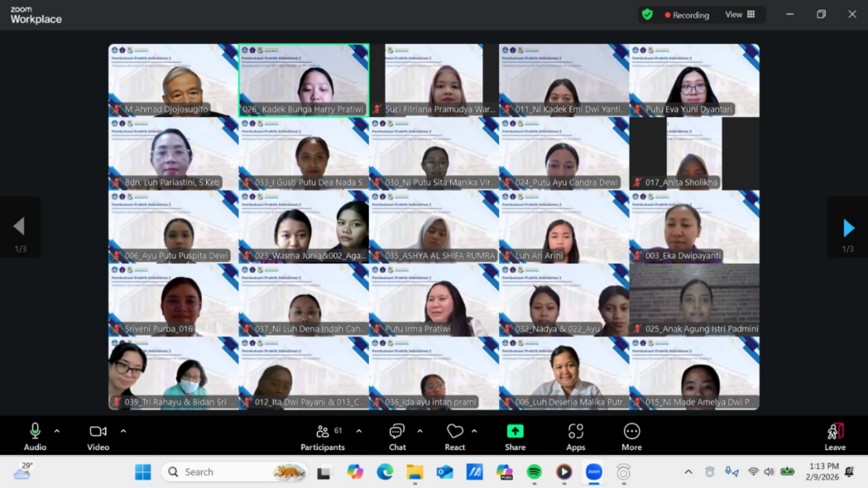
Task: Open the View layout menu
Action: click(x=740, y=14)
